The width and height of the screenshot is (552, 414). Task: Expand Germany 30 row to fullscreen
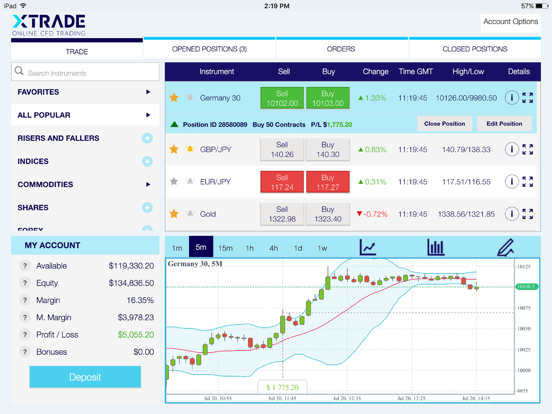coord(527,98)
